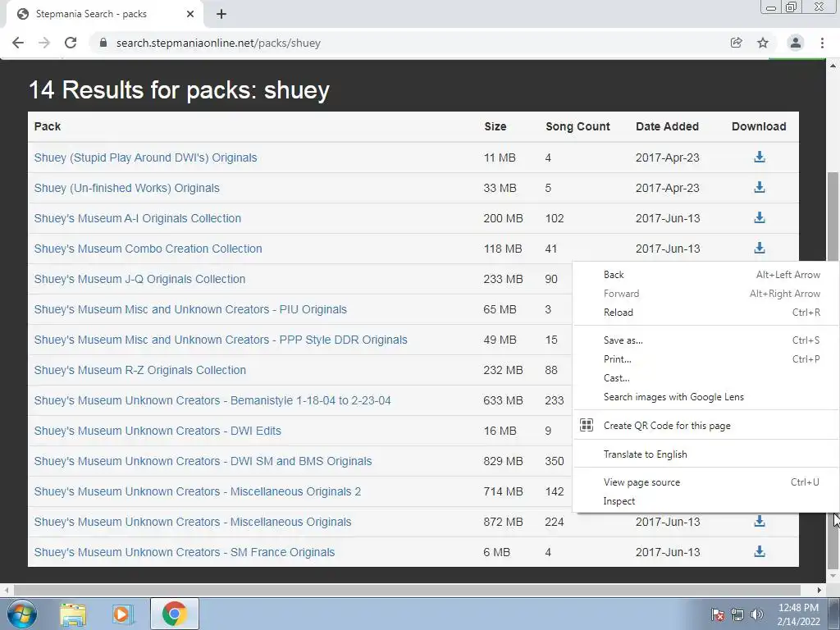Click the 350 song count cell
The height and width of the screenshot is (630, 840).
pyautogui.click(x=555, y=461)
